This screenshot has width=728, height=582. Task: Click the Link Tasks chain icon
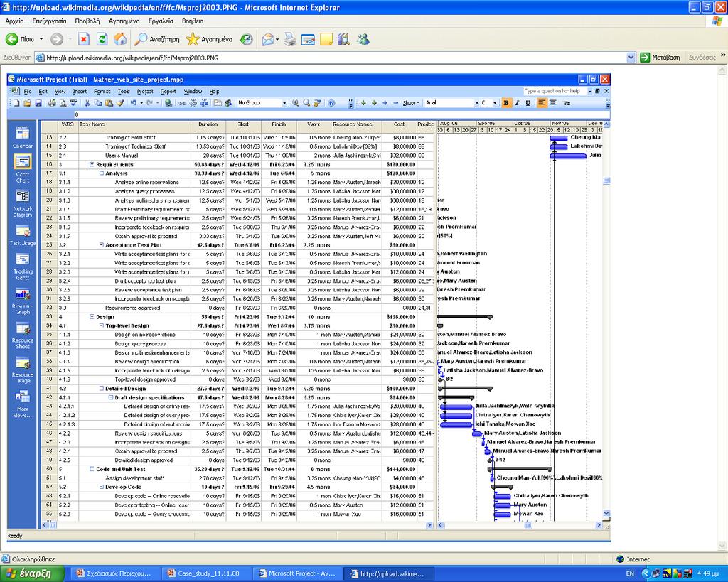click(182, 103)
